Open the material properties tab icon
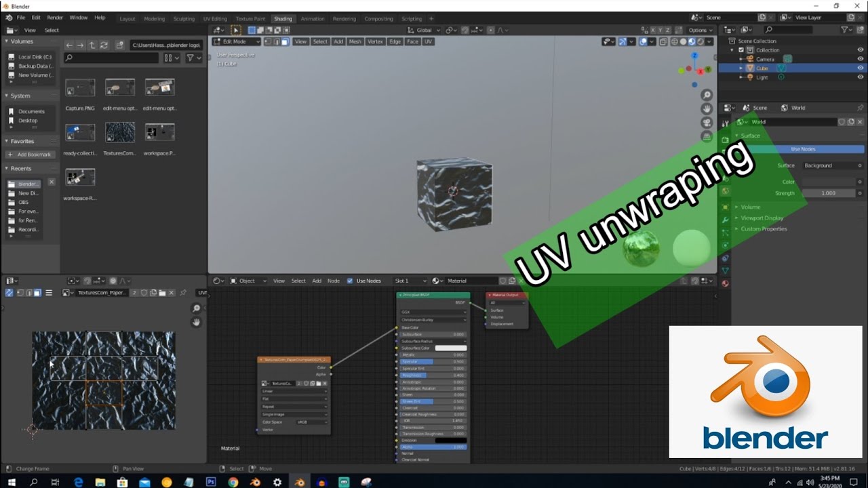 [x=725, y=283]
